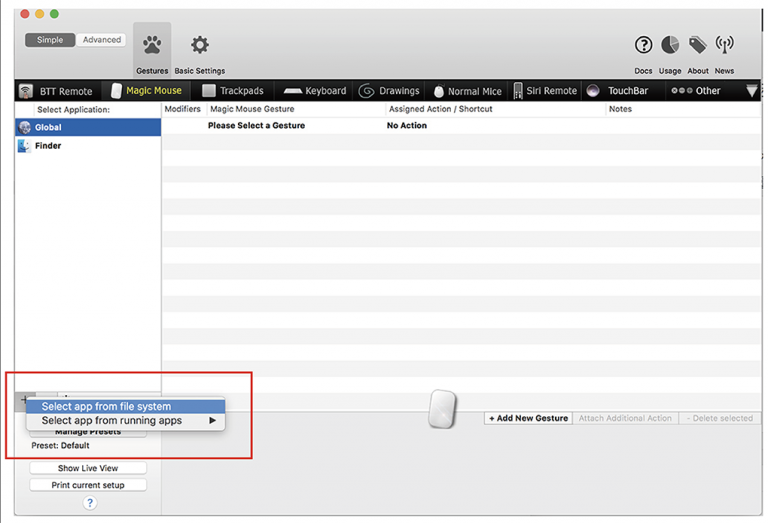Viewport: 768px width, 523px height.
Task: Switch to Advanced mode
Action: (x=101, y=40)
